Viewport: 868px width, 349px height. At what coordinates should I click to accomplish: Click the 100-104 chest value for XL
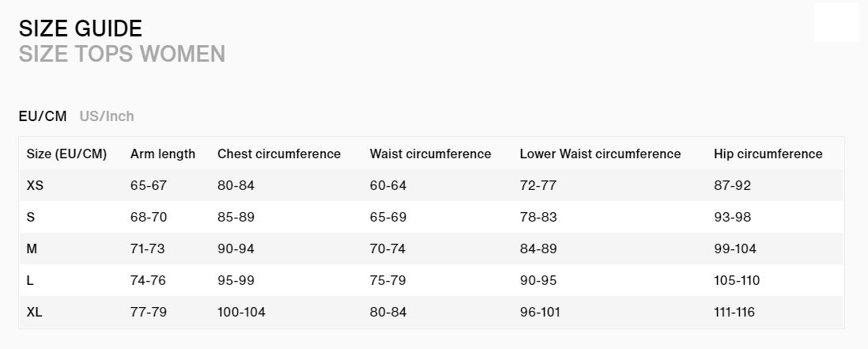coord(241,312)
